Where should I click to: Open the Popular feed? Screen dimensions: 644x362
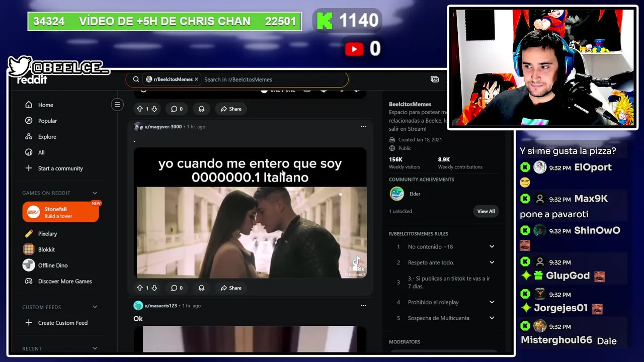(x=47, y=121)
